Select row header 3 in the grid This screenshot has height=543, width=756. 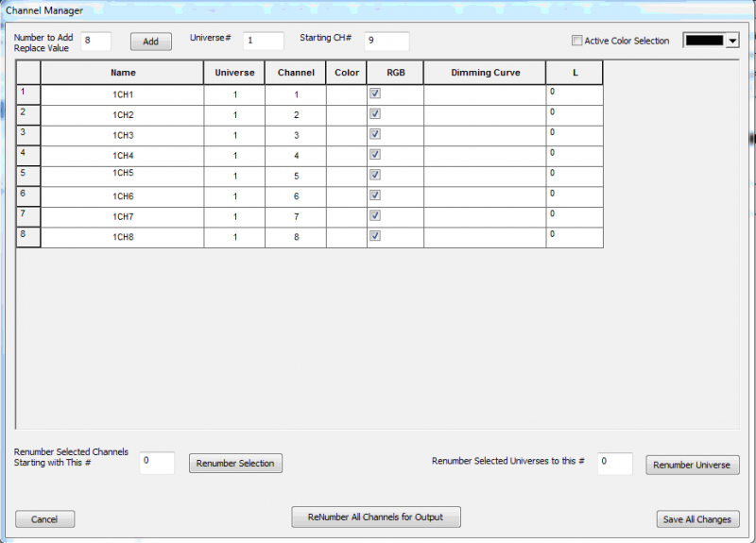(28, 135)
